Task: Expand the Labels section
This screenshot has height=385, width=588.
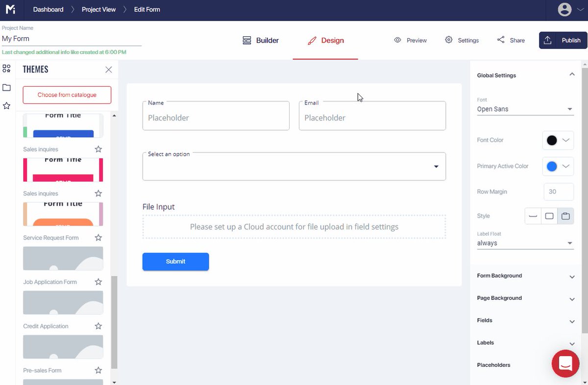Action: pyautogui.click(x=526, y=343)
